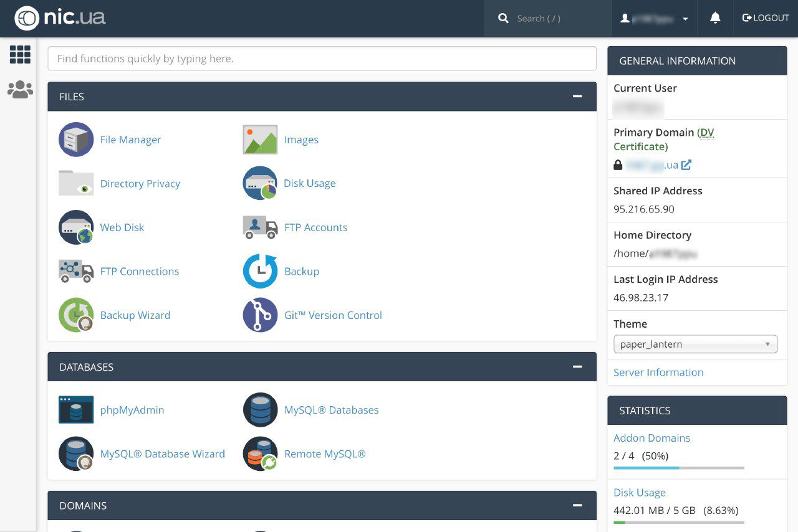The image size is (798, 532).
Task: Expand the user account menu
Action: [655, 19]
